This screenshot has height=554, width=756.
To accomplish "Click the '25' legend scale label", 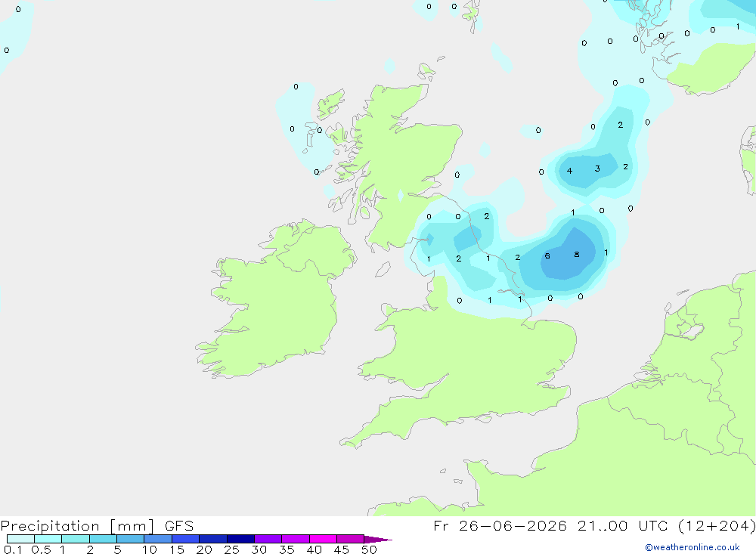I will tap(231, 549).
